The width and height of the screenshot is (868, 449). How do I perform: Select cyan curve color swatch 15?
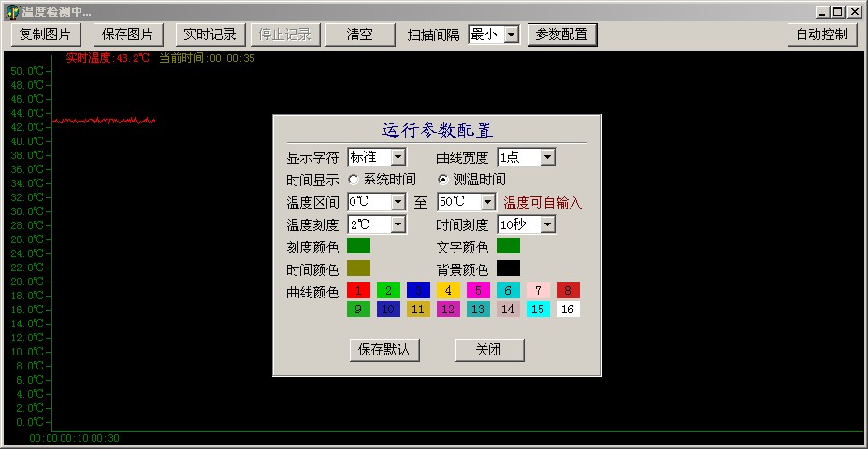click(x=538, y=309)
